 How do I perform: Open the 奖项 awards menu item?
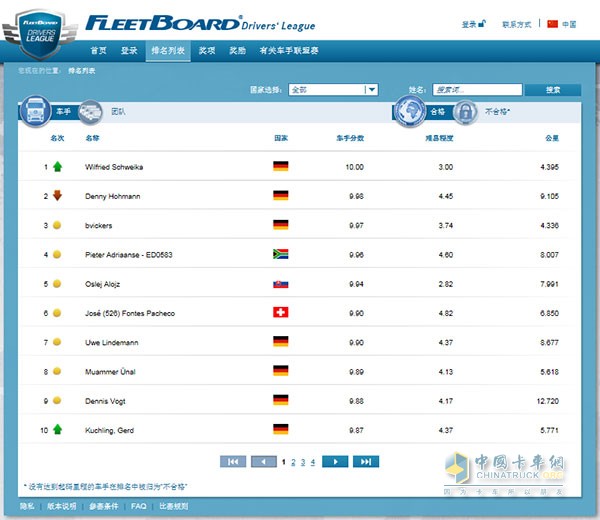pyautogui.click(x=206, y=49)
